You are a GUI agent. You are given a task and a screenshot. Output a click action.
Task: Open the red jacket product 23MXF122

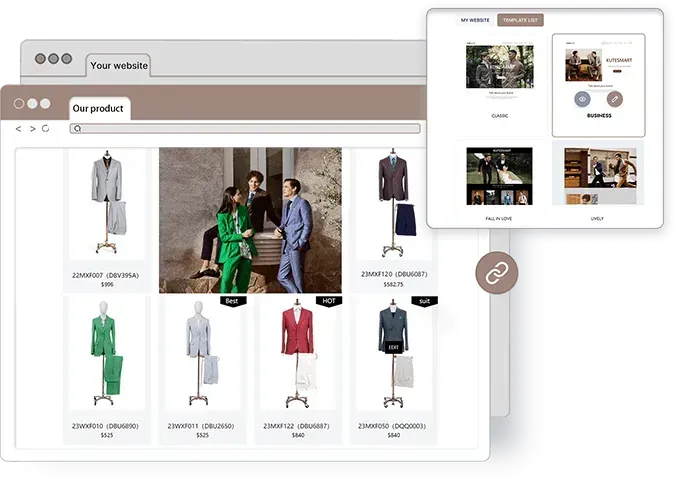tap(298, 370)
